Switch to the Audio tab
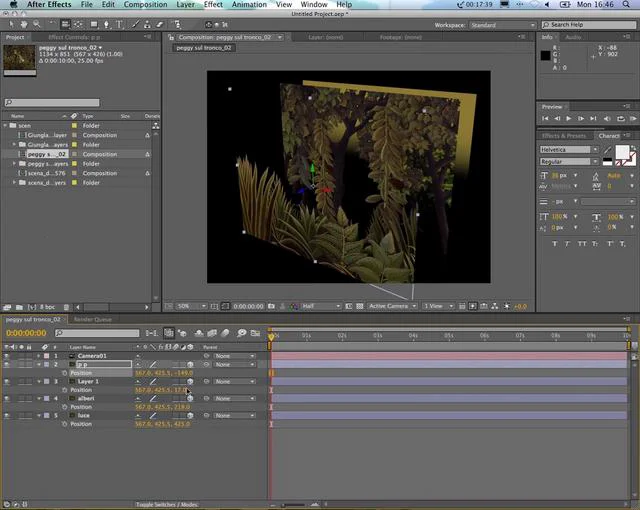 coord(573,37)
